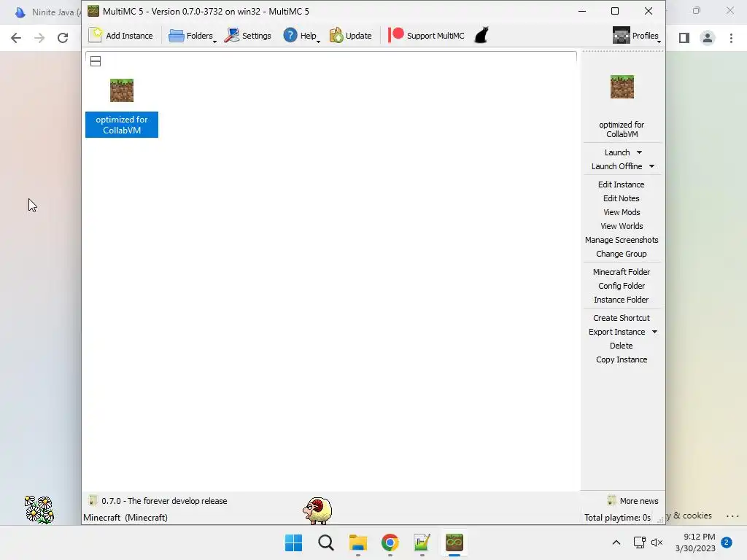This screenshot has height=560, width=747.
Task: Click the MultiMC taskbar icon
Action: pyautogui.click(x=454, y=542)
